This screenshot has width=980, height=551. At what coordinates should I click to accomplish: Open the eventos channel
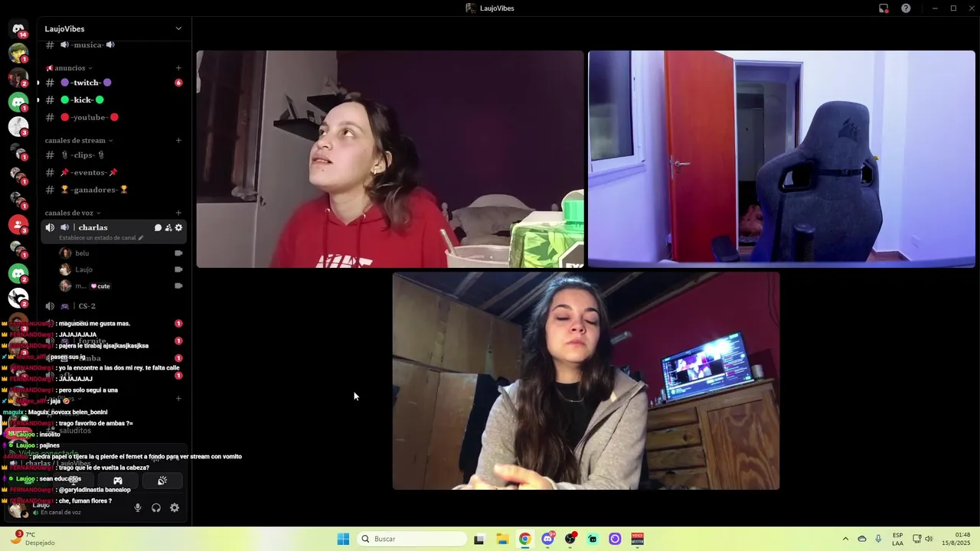pyautogui.click(x=114, y=172)
